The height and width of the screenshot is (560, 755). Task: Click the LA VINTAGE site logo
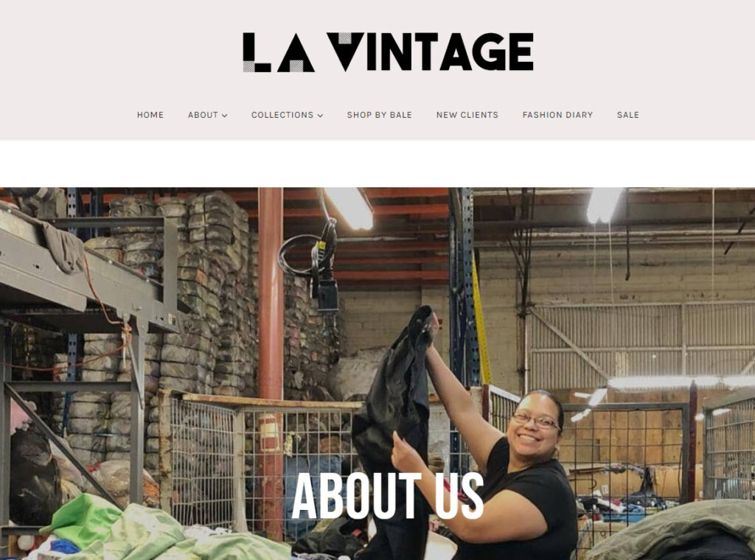coord(388,52)
